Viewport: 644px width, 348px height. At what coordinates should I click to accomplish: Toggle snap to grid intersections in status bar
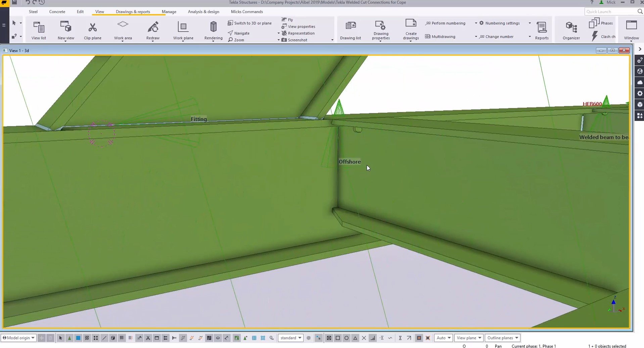[x=122, y=338]
